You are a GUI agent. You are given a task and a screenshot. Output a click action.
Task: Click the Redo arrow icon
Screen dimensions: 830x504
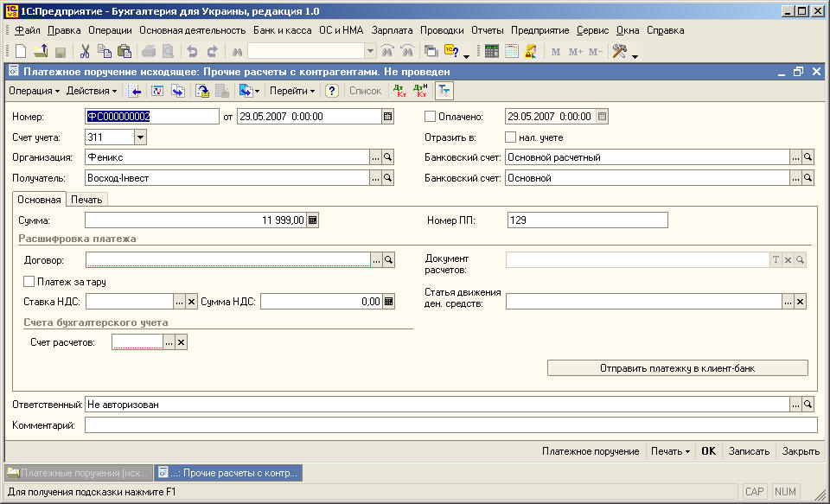[213, 51]
